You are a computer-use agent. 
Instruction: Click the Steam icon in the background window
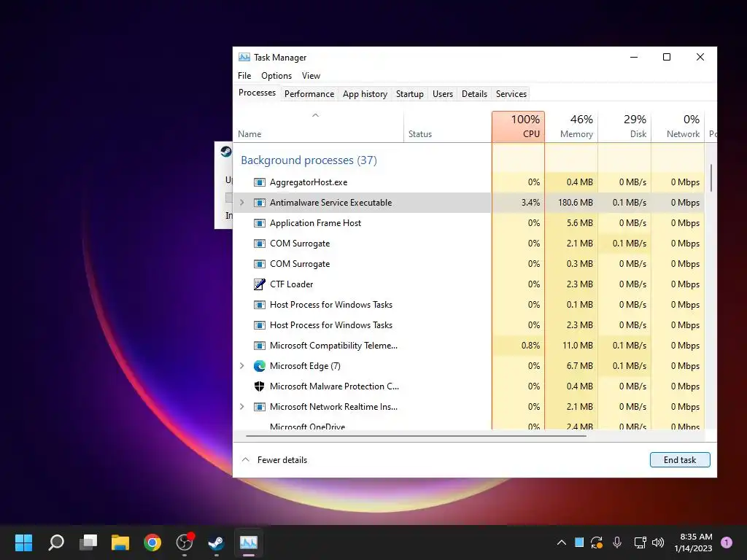pos(226,152)
